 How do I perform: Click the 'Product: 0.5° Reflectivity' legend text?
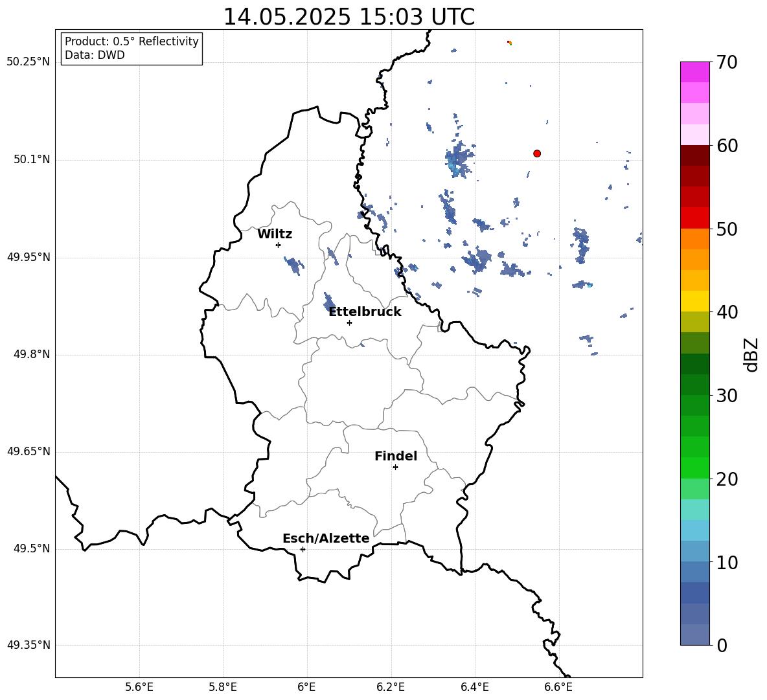tap(132, 41)
